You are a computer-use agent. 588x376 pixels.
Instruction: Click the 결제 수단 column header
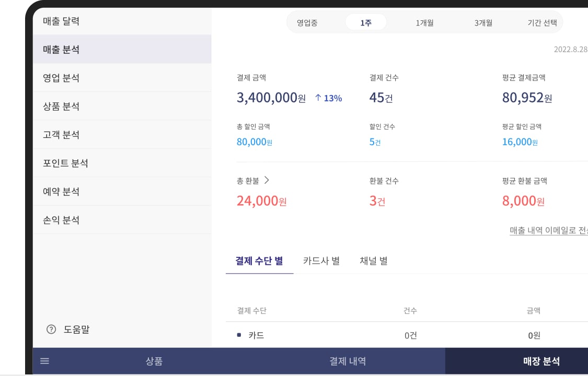click(251, 311)
